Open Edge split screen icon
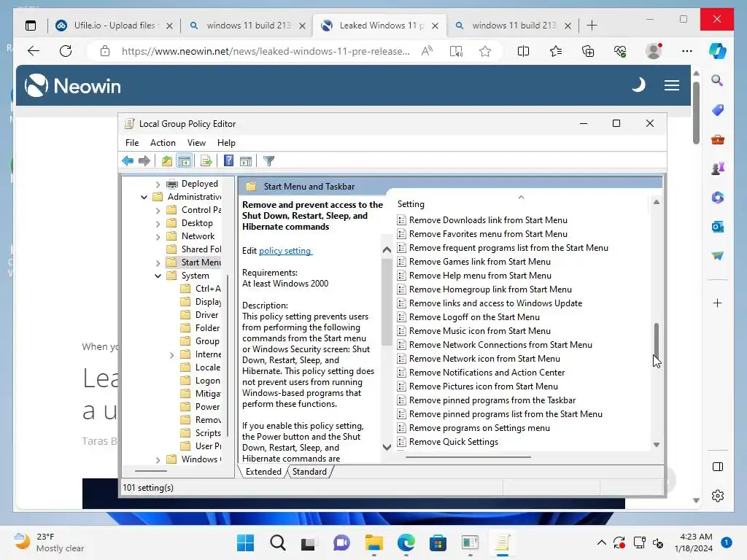 pyautogui.click(x=523, y=51)
